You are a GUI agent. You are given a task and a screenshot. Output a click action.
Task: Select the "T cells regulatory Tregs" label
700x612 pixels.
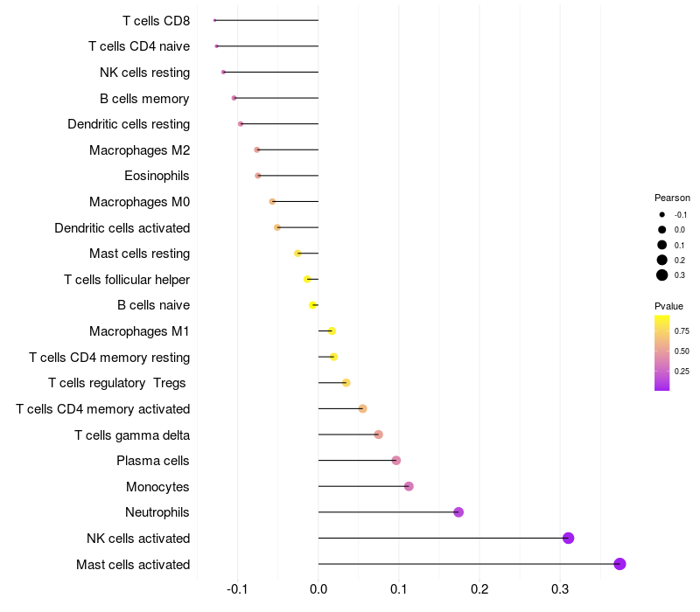click(117, 383)
